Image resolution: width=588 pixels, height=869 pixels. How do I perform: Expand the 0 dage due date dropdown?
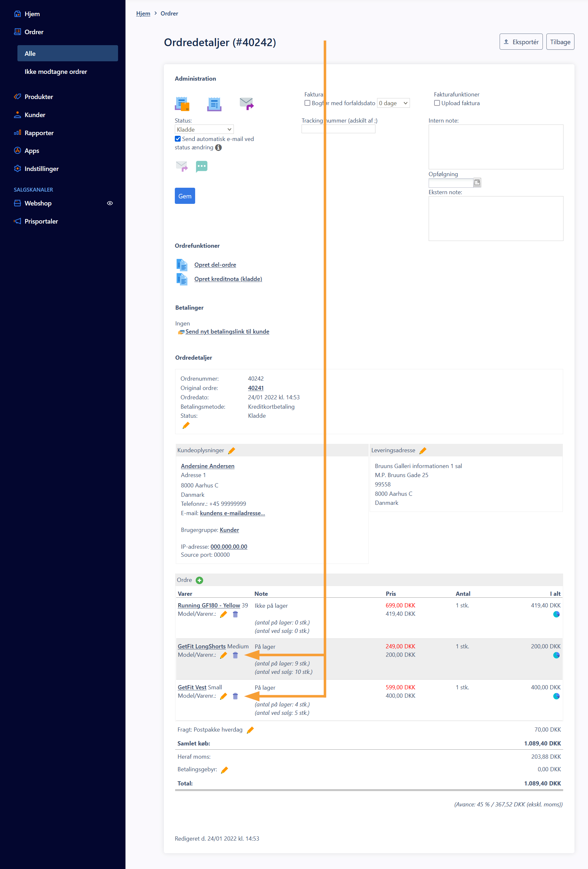(x=393, y=103)
